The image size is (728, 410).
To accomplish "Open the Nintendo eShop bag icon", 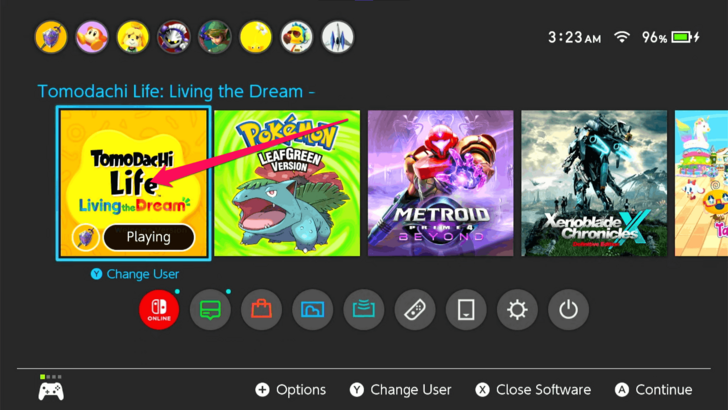I will tap(261, 309).
